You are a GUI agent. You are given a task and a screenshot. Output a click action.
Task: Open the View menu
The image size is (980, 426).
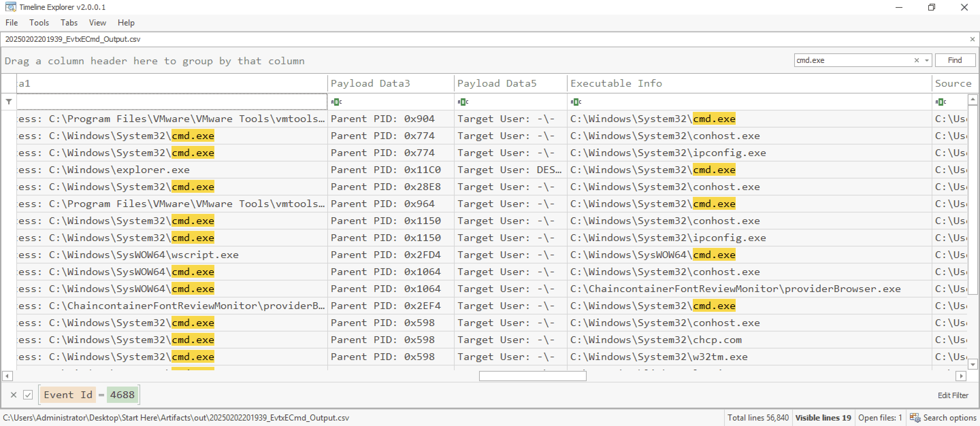(x=97, y=23)
